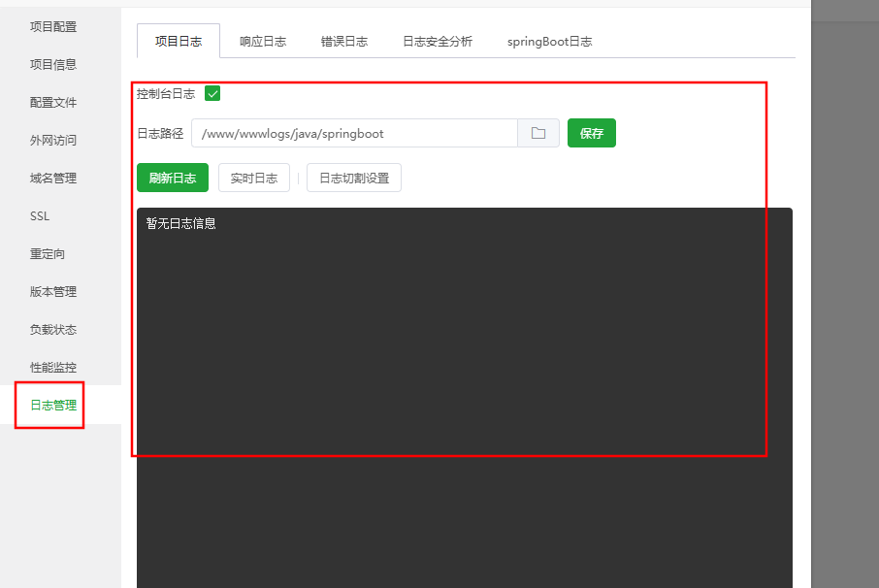
Task: Select 项目信息 in the sidebar
Action: (53, 64)
